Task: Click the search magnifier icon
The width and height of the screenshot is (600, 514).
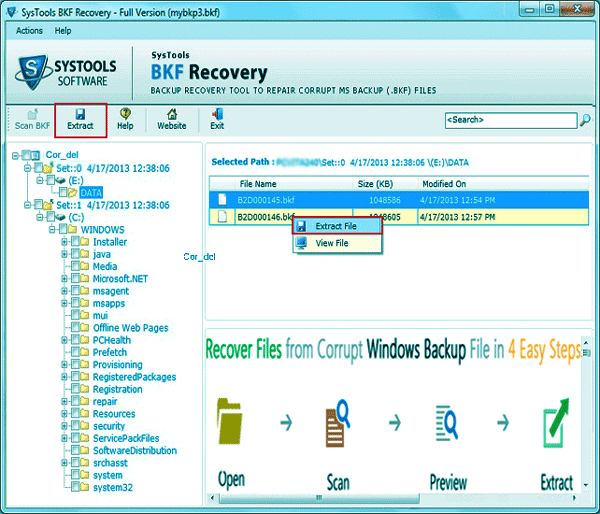Action: coord(585,120)
